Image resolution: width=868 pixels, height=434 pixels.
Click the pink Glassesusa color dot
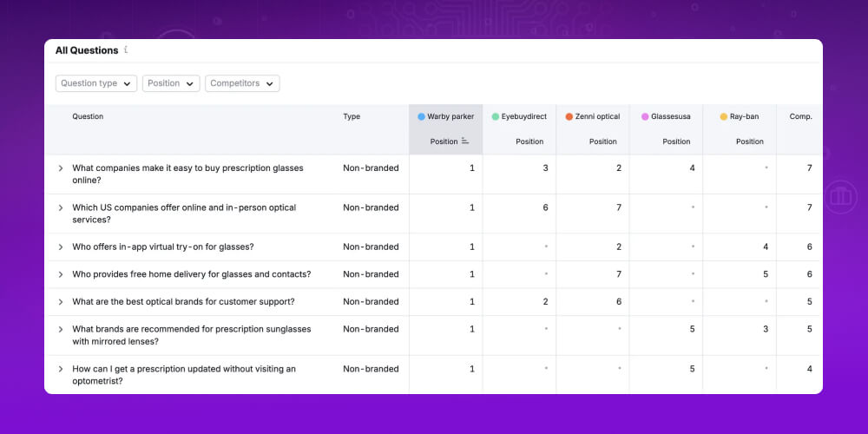pyautogui.click(x=645, y=116)
